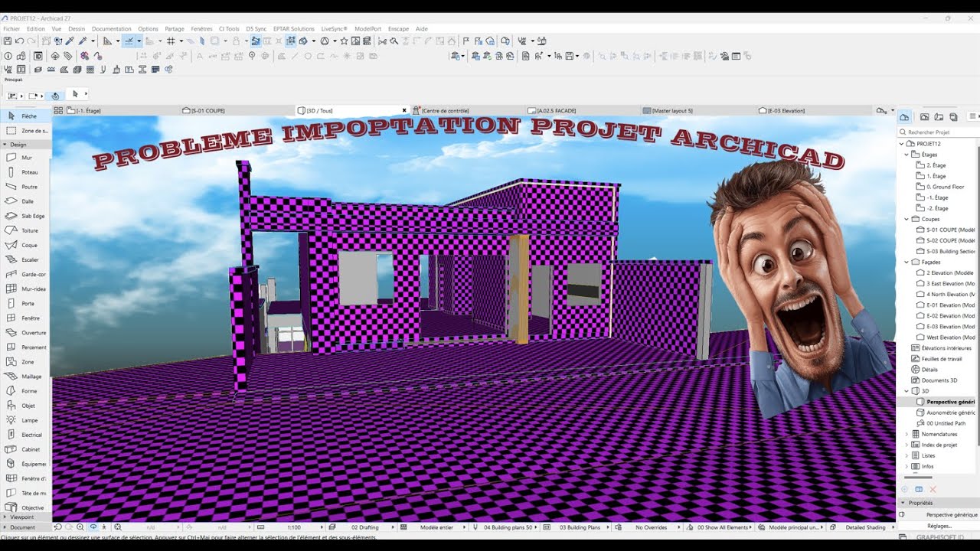Open the Edition menu
980x551 pixels.
36,29
